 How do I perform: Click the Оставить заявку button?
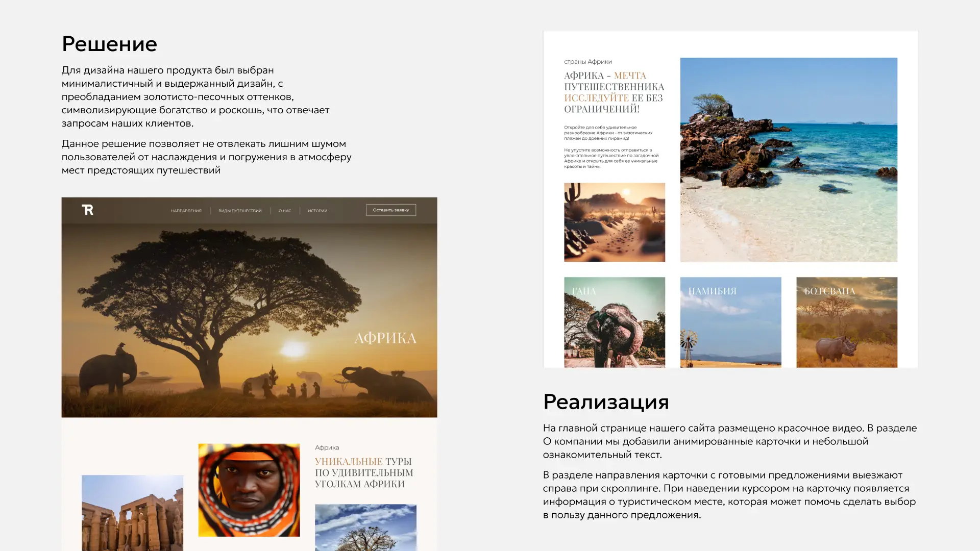391,210
